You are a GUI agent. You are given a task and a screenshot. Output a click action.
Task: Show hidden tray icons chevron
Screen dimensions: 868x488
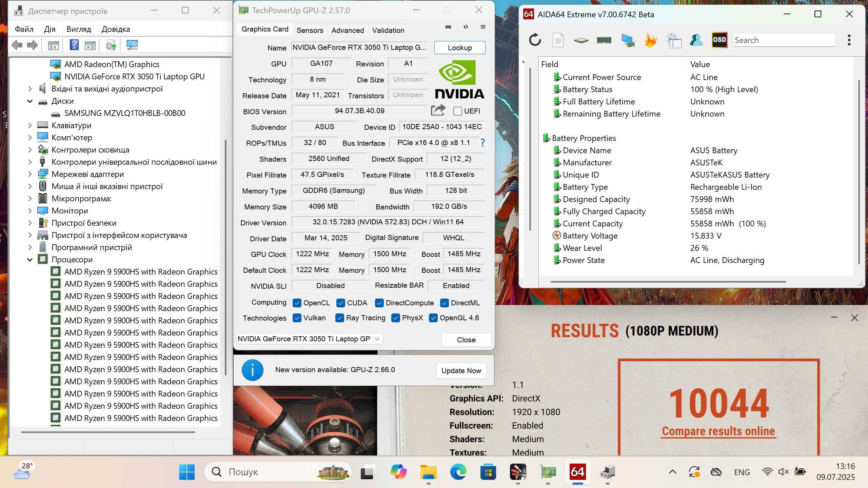(673, 472)
